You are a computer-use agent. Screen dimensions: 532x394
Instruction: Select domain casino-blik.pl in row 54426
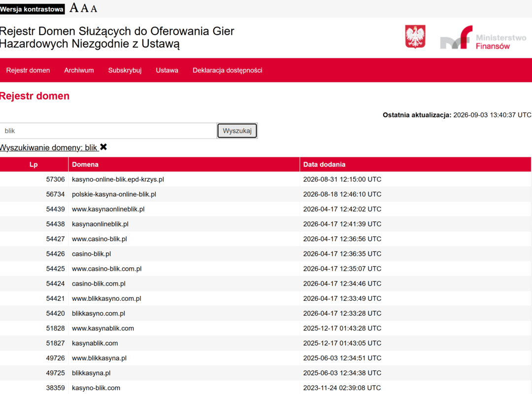(91, 254)
